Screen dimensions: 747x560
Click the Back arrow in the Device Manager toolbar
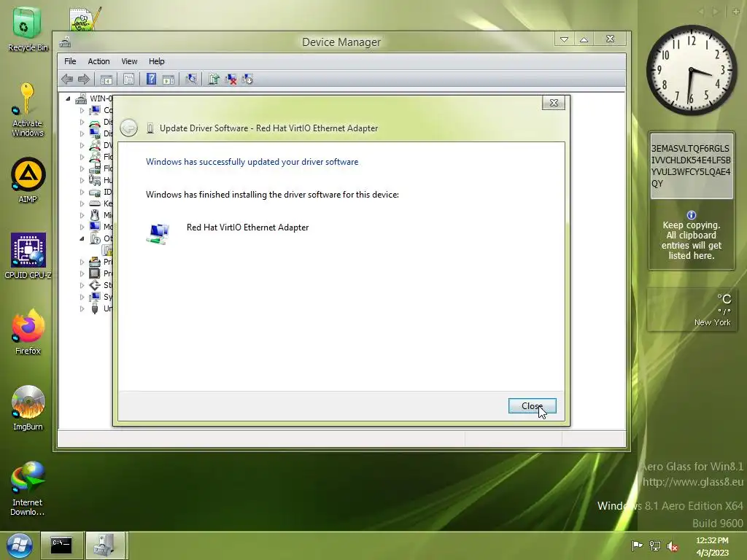click(67, 79)
